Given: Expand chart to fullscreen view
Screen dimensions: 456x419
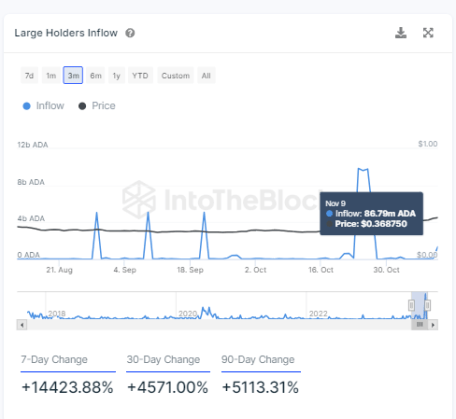Looking at the screenshot, I should click(428, 33).
